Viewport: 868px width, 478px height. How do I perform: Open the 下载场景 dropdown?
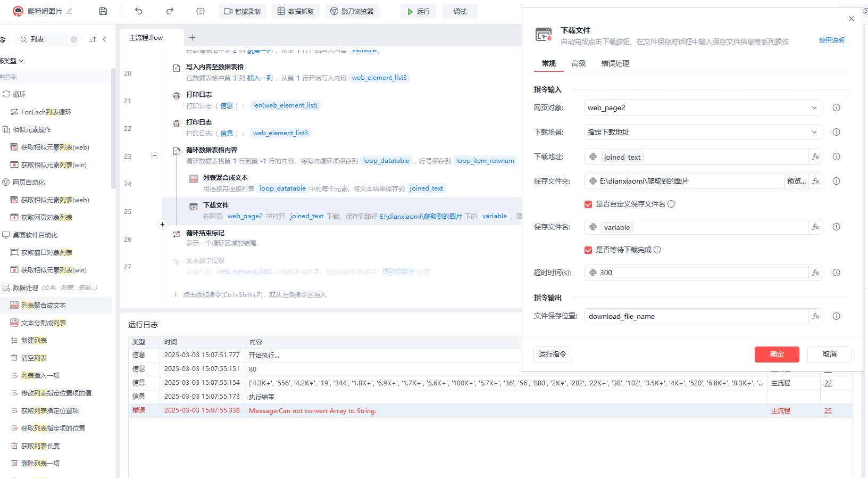[x=703, y=132]
